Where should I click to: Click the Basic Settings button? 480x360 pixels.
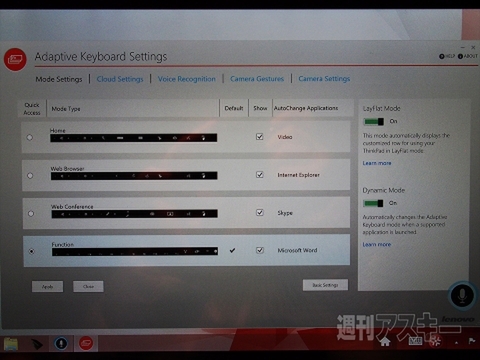(325, 285)
